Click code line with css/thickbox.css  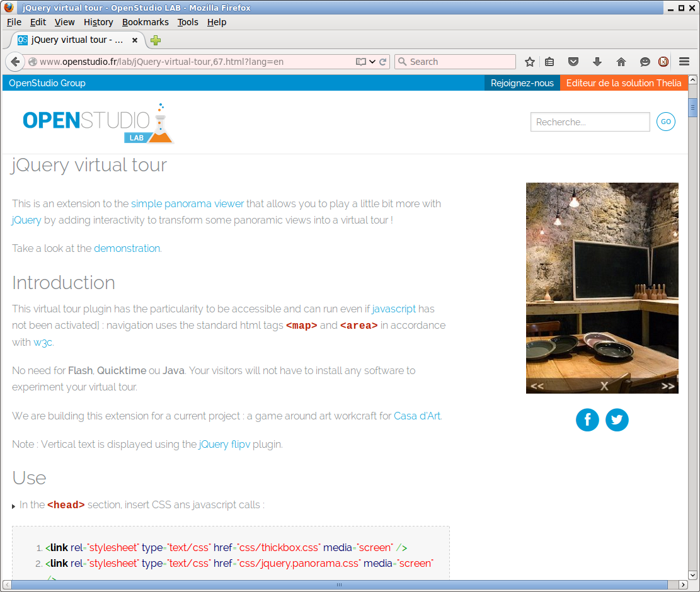(x=226, y=548)
